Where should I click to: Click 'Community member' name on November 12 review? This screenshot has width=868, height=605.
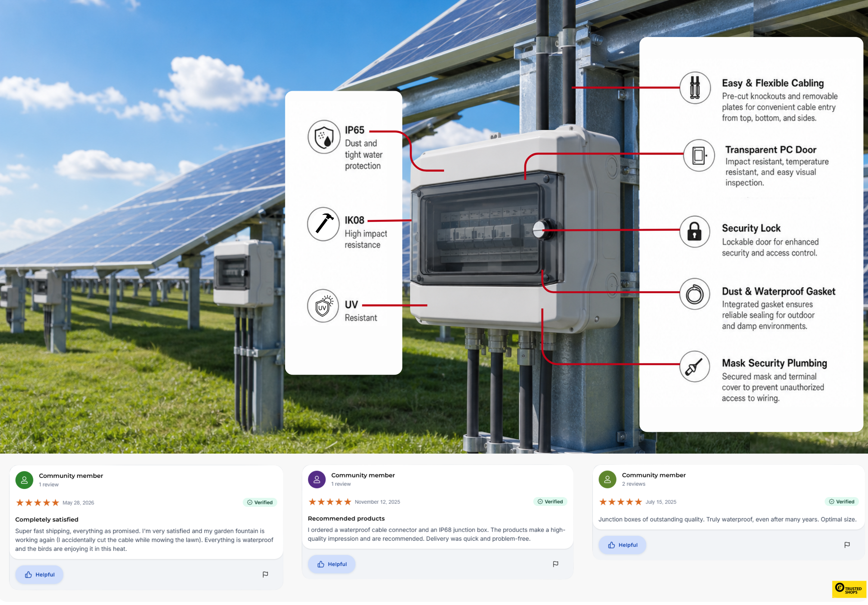click(x=363, y=475)
